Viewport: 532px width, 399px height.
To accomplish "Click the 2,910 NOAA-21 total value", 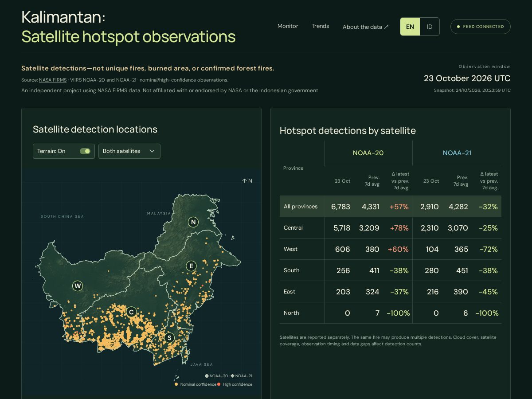I will pos(429,207).
